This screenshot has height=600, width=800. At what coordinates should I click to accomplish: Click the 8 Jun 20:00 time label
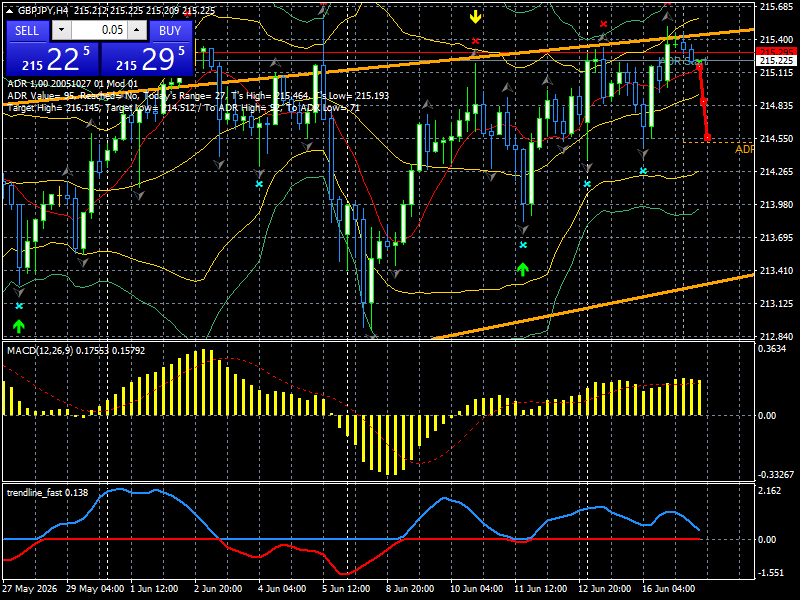coord(410,589)
